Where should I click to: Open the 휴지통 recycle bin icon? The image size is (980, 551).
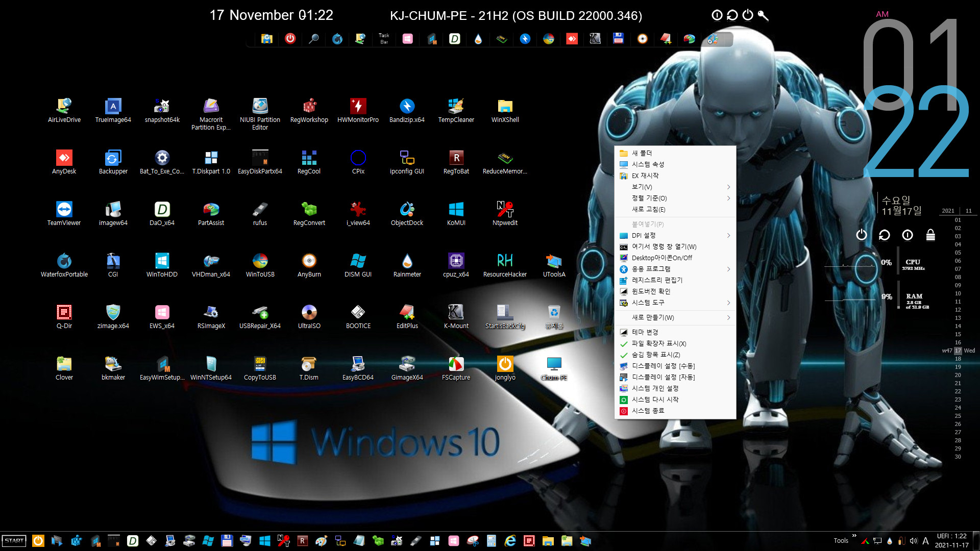click(x=554, y=316)
